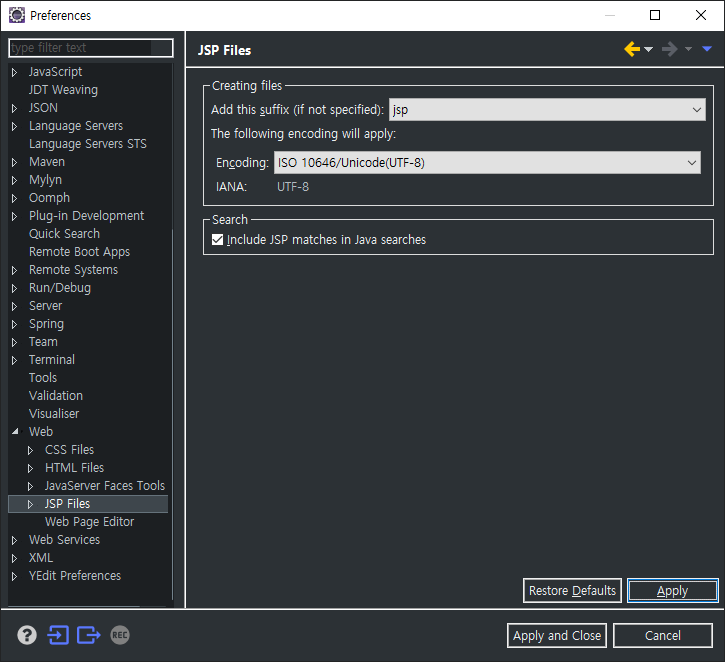Select the Tools preferences page
The image size is (725, 662).
click(x=43, y=378)
